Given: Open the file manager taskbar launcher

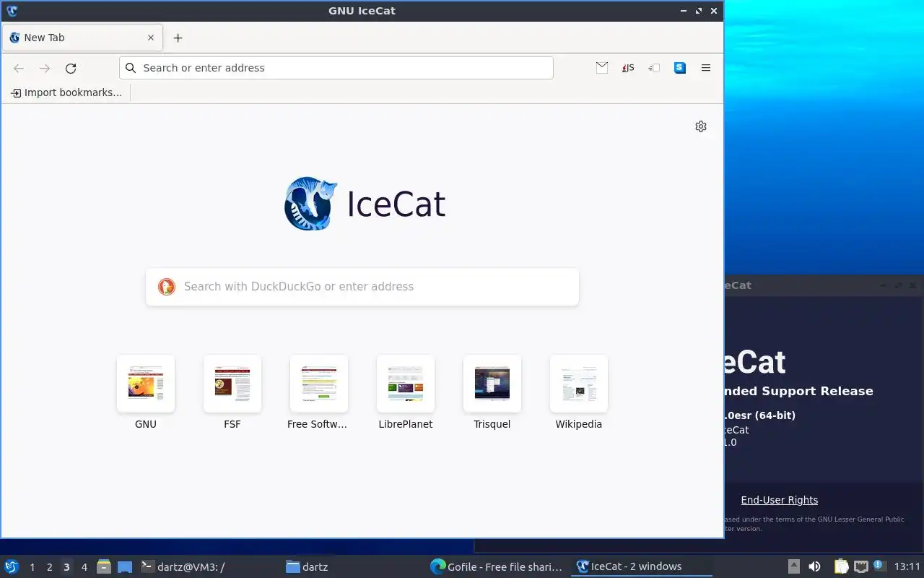Looking at the screenshot, I should [104, 566].
